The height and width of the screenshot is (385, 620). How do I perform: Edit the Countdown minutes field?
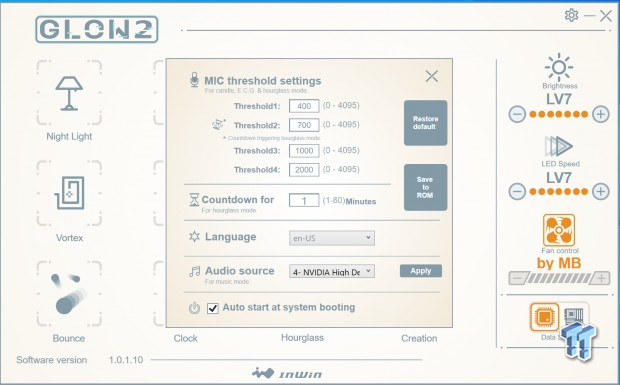click(304, 200)
